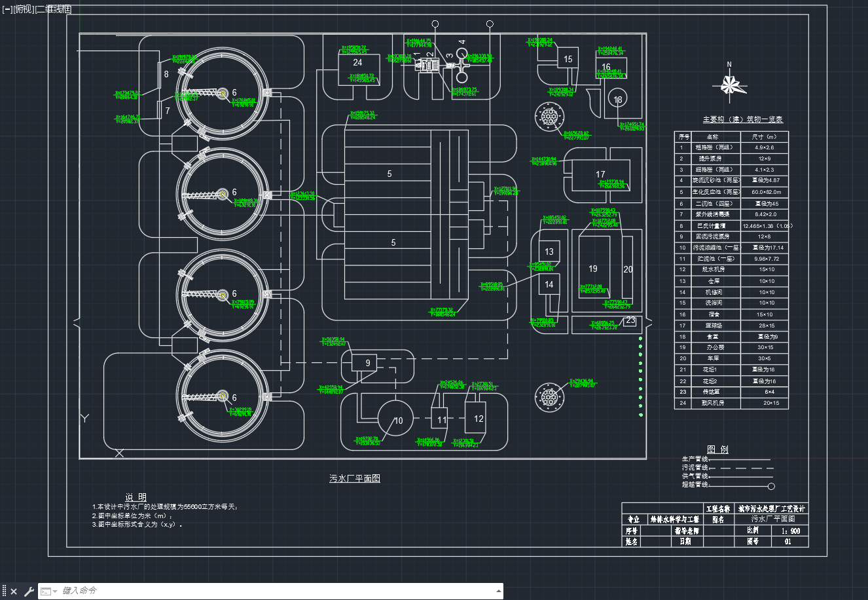This screenshot has width=868, height=600.
Task: Select the 9.96×7.72 size cell
Action: point(765,259)
